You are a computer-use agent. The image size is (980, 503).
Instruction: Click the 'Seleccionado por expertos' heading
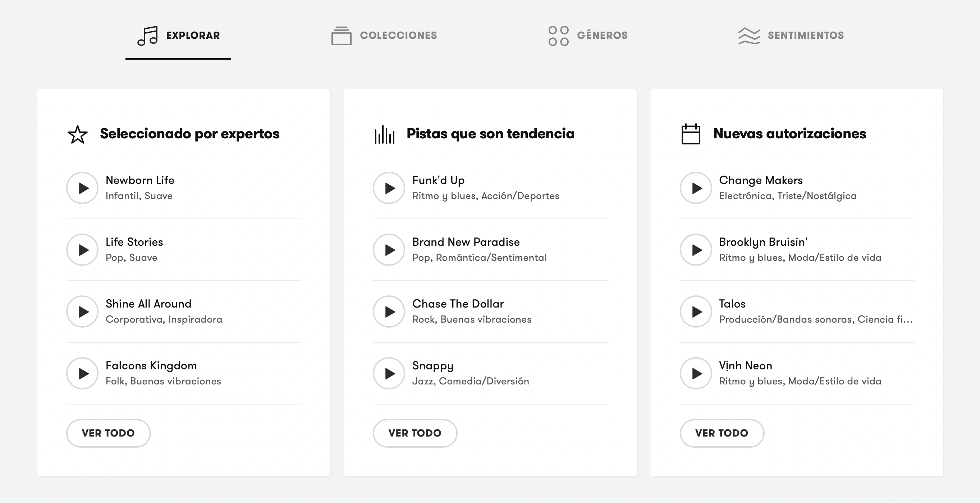pos(189,134)
